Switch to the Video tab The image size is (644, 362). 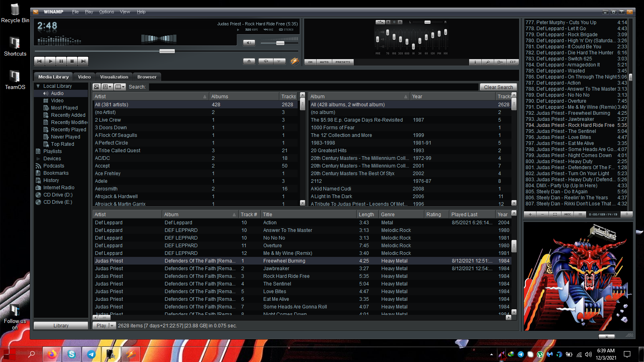[x=84, y=77]
